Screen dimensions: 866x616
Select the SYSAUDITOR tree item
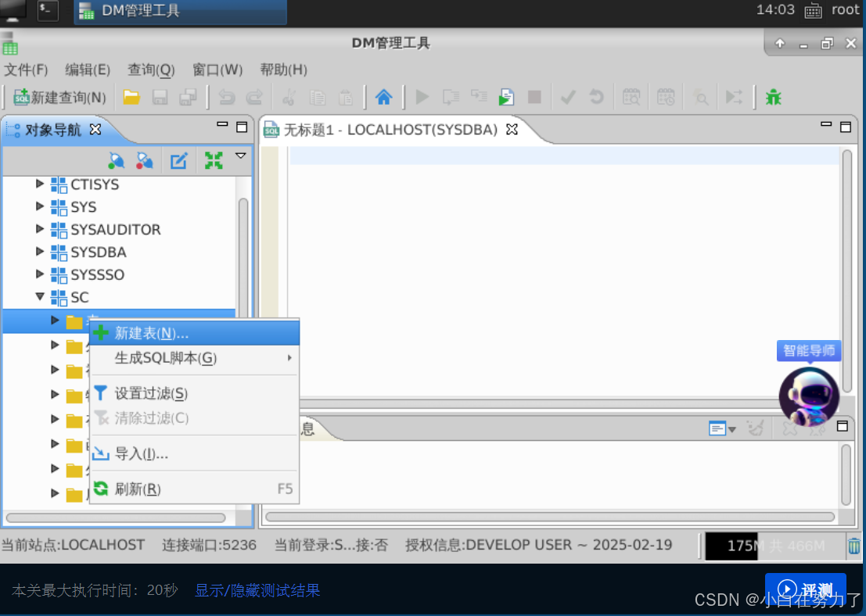(116, 229)
